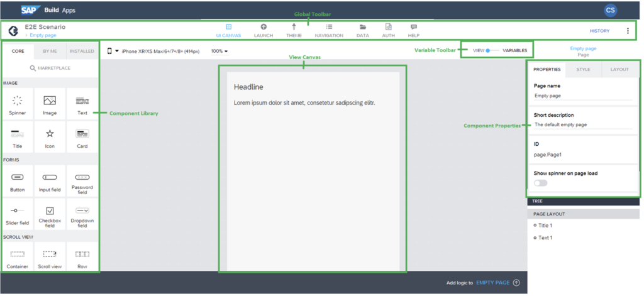Open the Help speech bubble icon
The width and height of the screenshot is (644, 296).
pos(414,27)
